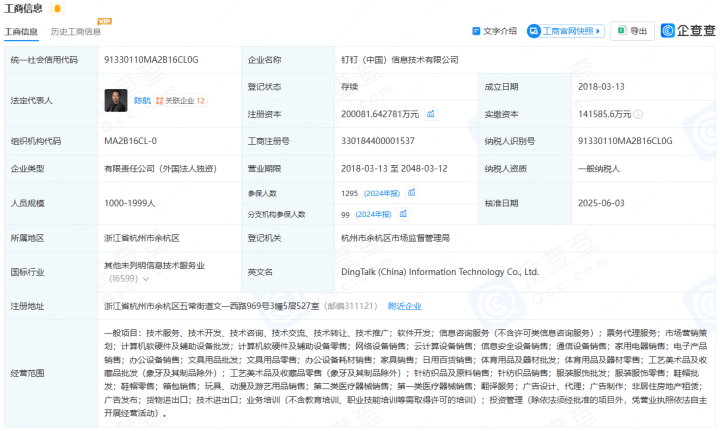Select registration authority 杭州市余杭区市场监督管理局

point(395,238)
